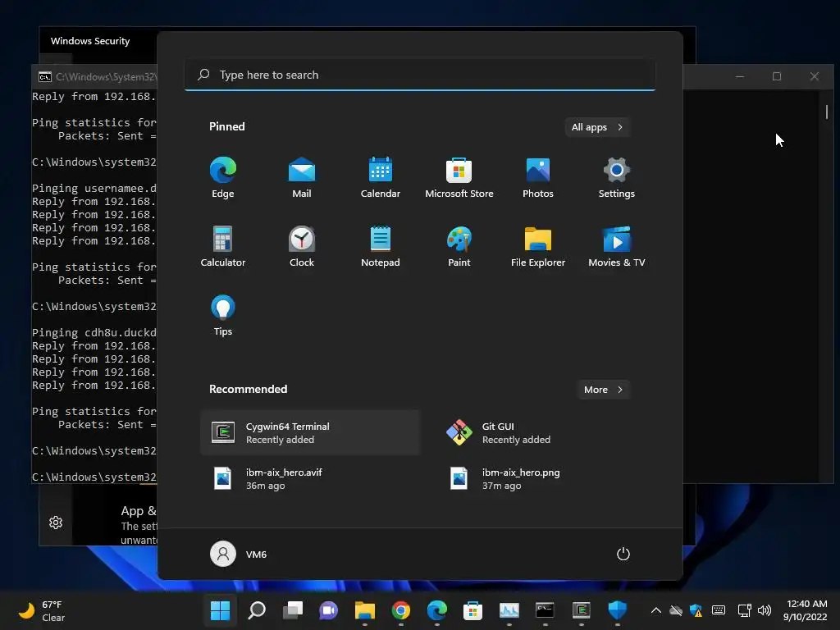Viewport: 840px width, 630px height.
Task: Switch to the Cygwin terminal taskbar icon
Action: [x=582, y=610]
